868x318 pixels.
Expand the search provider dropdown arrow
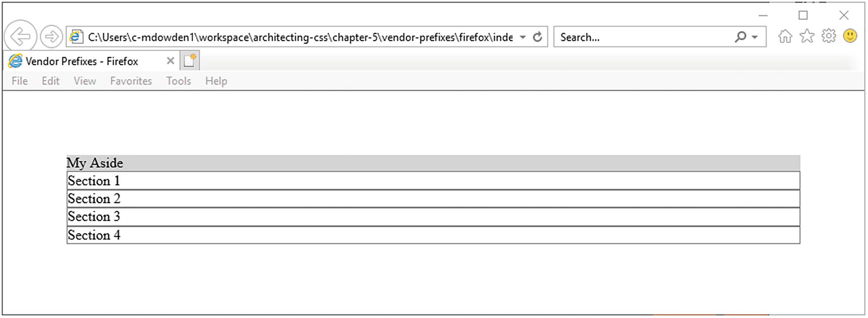tap(755, 37)
